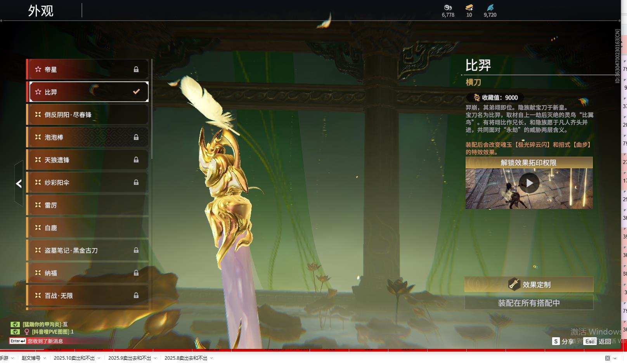Click the collection value icon beside 收藏值

(477, 98)
